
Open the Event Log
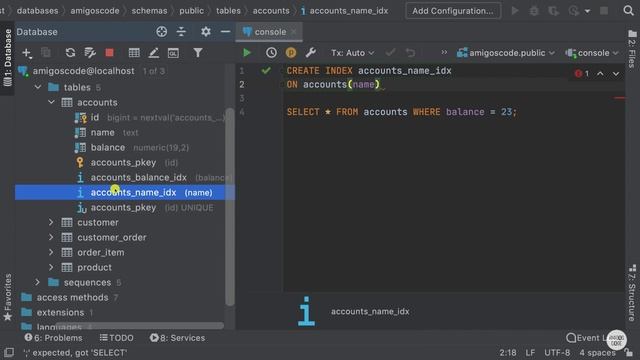pos(586,338)
